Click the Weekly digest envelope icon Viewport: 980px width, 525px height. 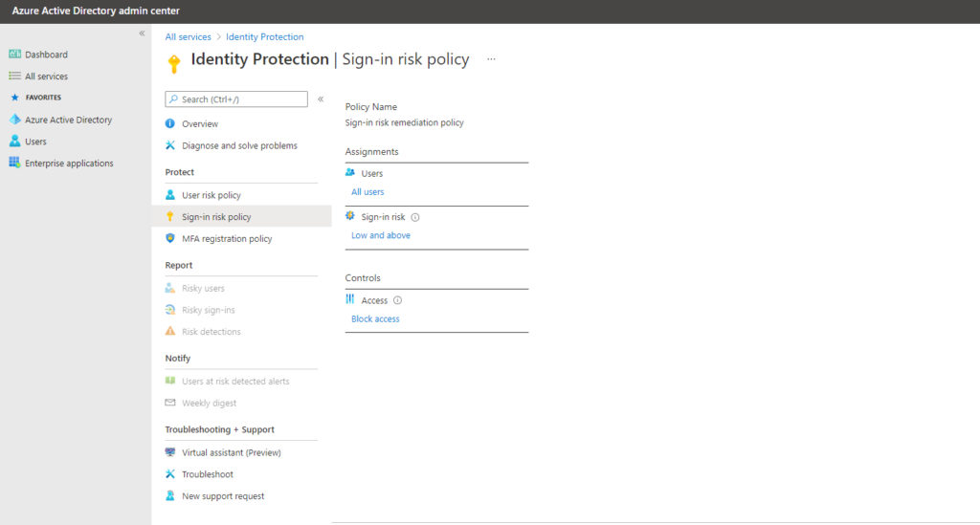(x=170, y=403)
